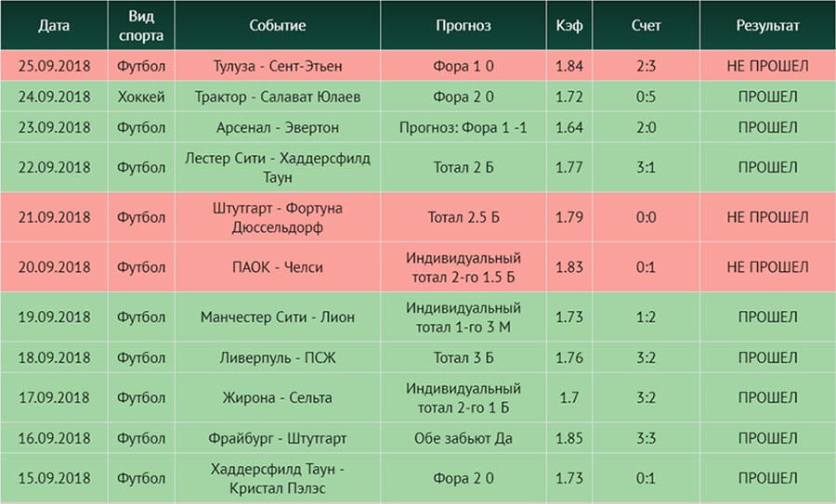836x504 pixels.
Task: Select the Вид спорта column header
Action: 141,26
